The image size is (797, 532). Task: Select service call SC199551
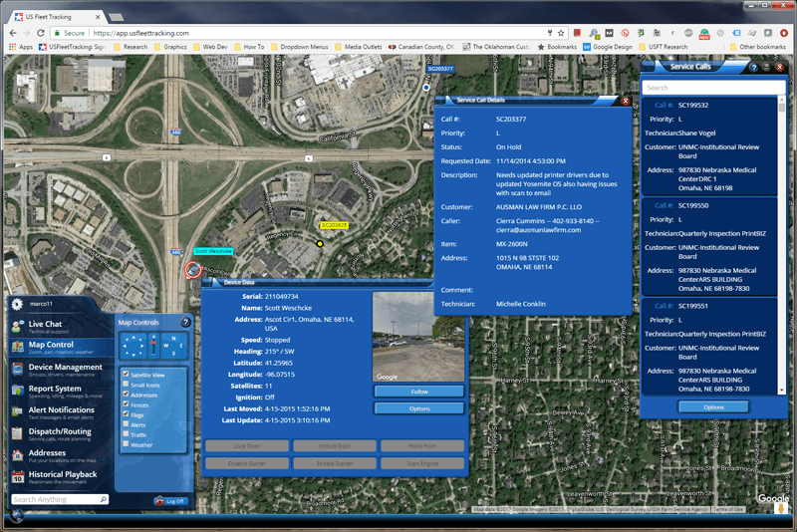(x=709, y=347)
